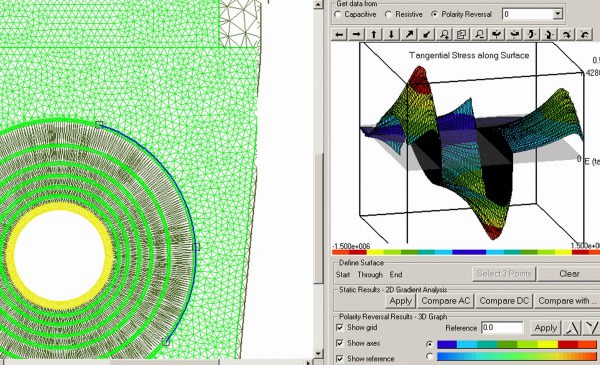Click the zoom in magnifier icon
This screenshot has height=365, width=600.
tap(444, 34)
